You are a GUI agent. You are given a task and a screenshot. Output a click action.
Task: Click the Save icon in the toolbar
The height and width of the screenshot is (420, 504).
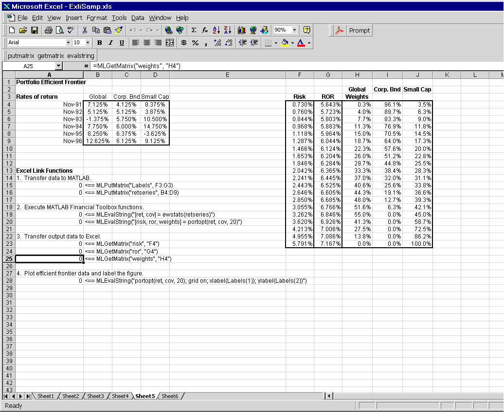35,30
